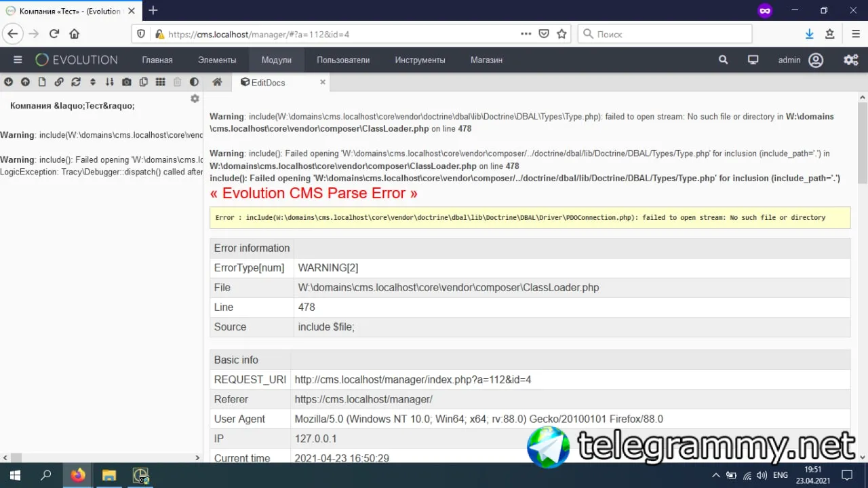Click REQUEST_URI value text
868x488 pixels.
tap(413, 379)
